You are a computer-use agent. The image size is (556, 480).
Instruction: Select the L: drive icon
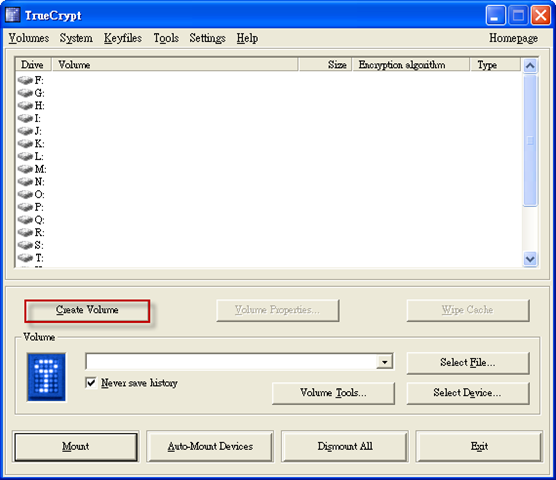tap(25, 156)
